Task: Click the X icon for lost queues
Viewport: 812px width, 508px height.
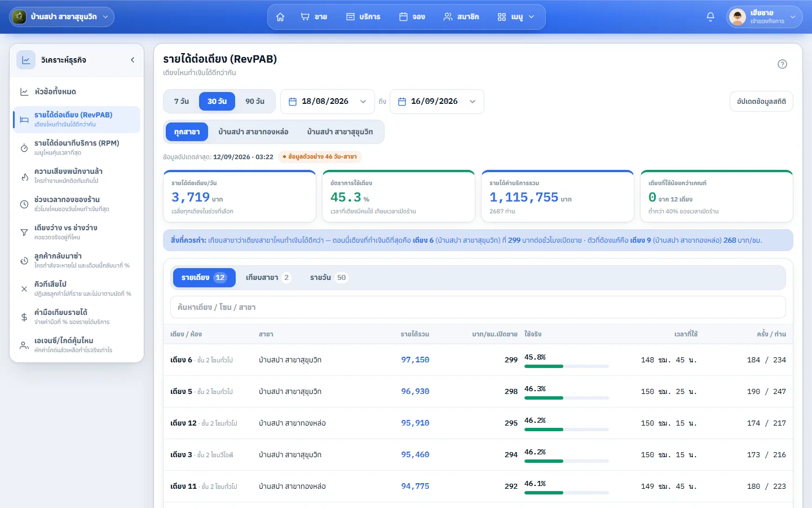Action: tap(24, 289)
